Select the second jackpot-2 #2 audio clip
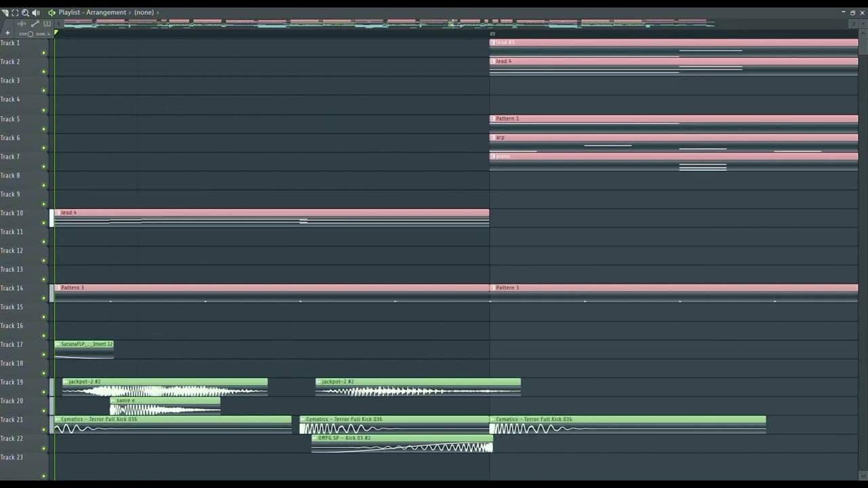Image resolution: width=868 pixels, height=488 pixels. point(418,386)
